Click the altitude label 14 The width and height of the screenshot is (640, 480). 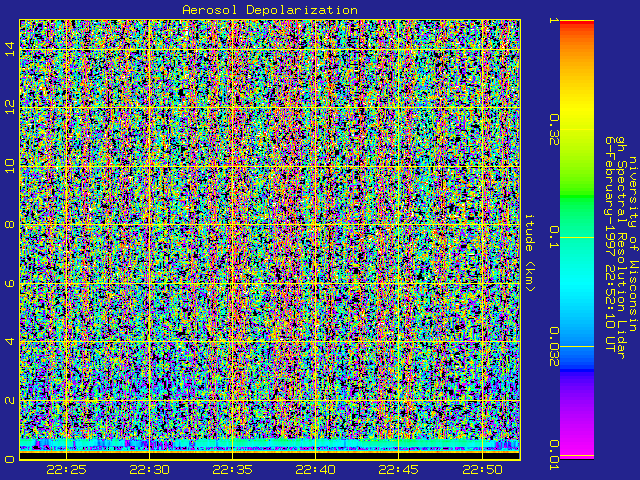10,49
